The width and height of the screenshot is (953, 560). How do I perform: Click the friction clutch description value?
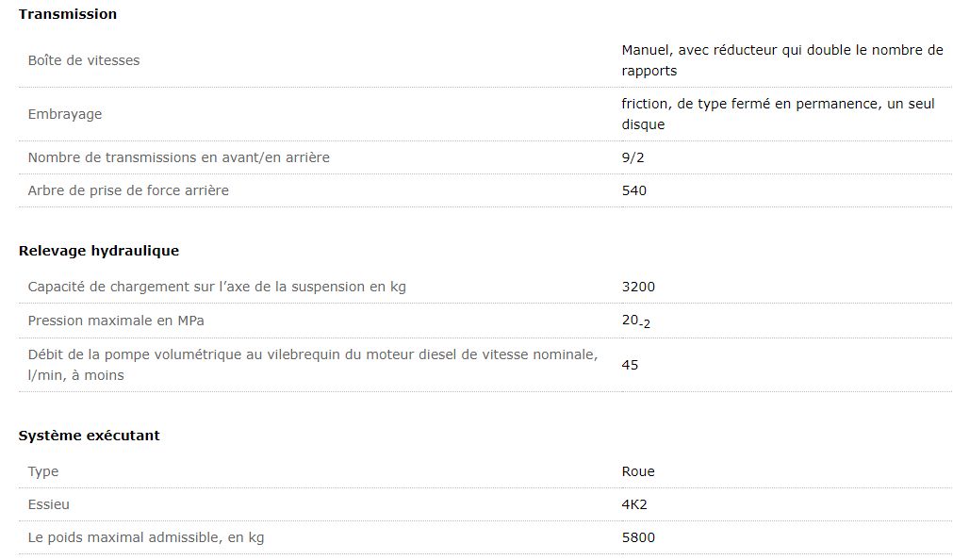tap(778, 114)
